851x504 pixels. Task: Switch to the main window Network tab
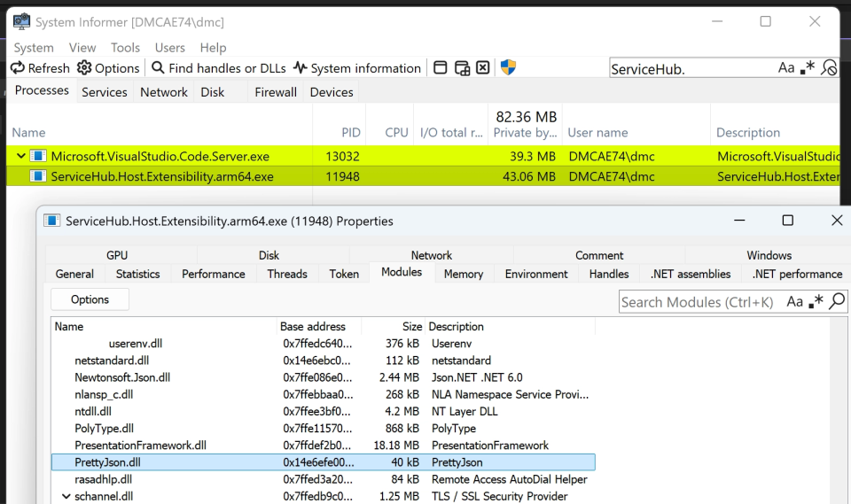coord(164,92)
